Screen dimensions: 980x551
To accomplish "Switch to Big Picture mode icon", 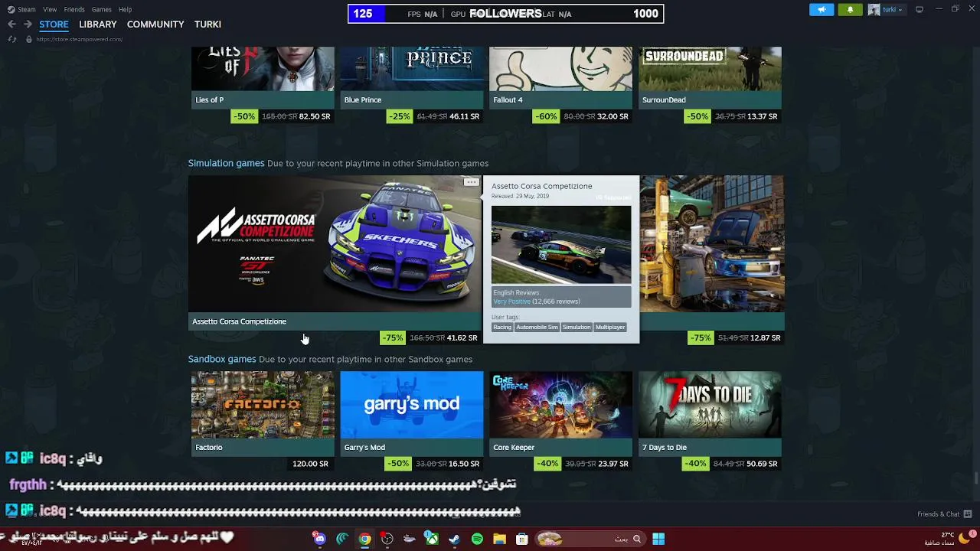I will click(x=920, y=10).
